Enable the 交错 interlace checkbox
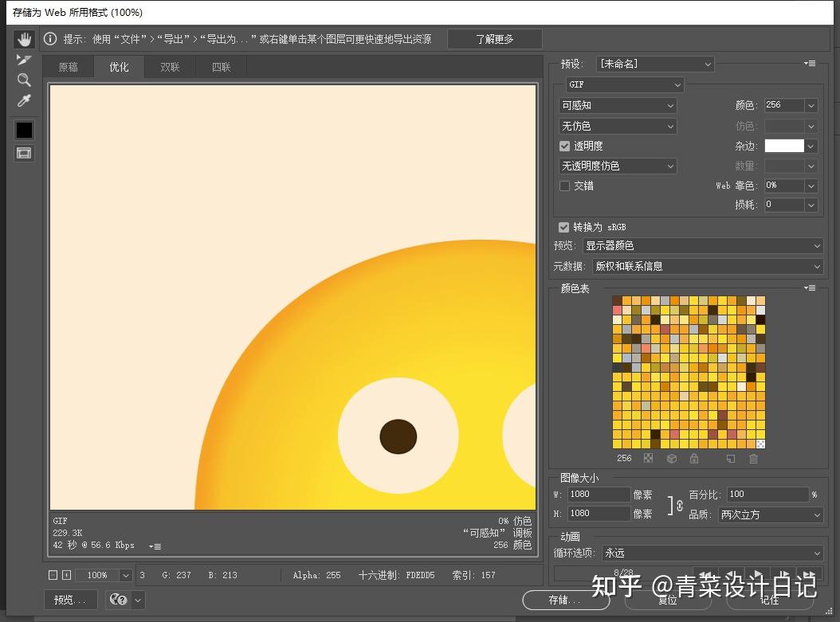This screenshot has width=840, height=622. tap(563, 186)
